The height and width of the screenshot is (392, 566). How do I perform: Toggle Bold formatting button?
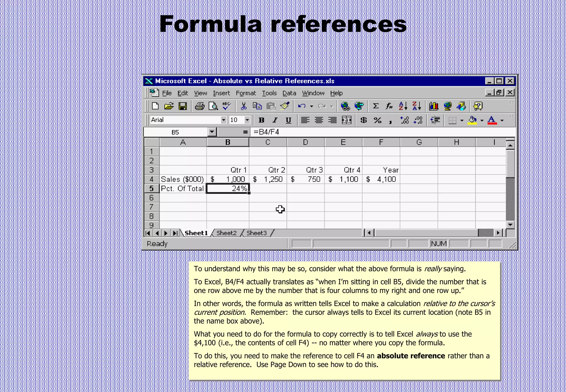click(x=261, y=120)
